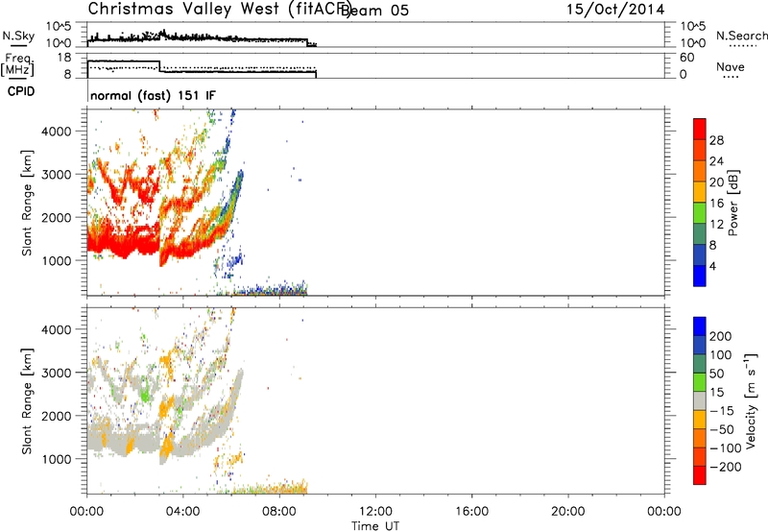The width and height of the screenshot is (768, 532).
Task: Click the '1000' tick on velocity panel
Action: 57,459
